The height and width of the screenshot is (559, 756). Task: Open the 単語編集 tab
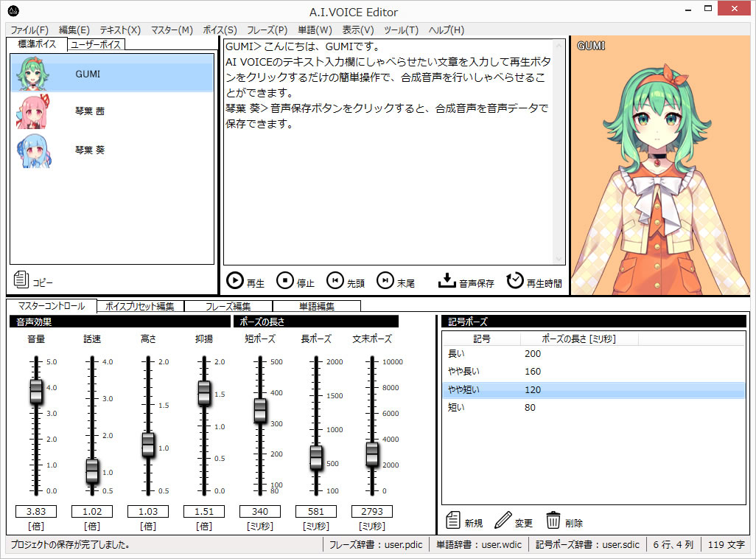click(x=317, y=307)
